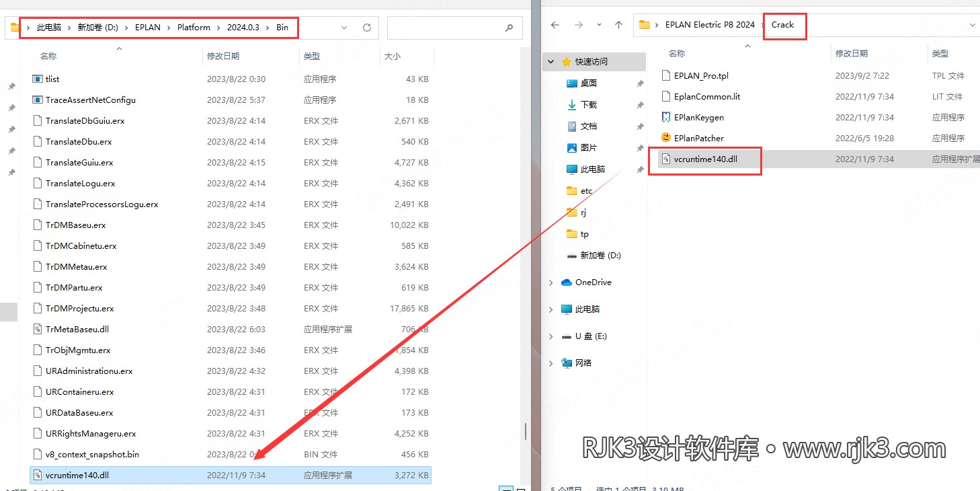
Task: Select URAdministrationu.erx file name
Action: coord(89,371)
